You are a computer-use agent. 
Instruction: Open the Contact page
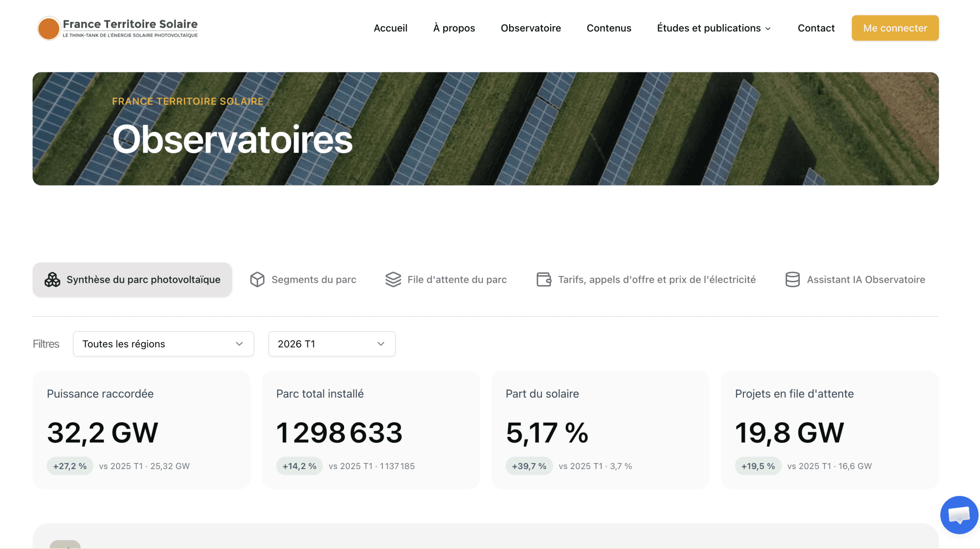(816, 28)
